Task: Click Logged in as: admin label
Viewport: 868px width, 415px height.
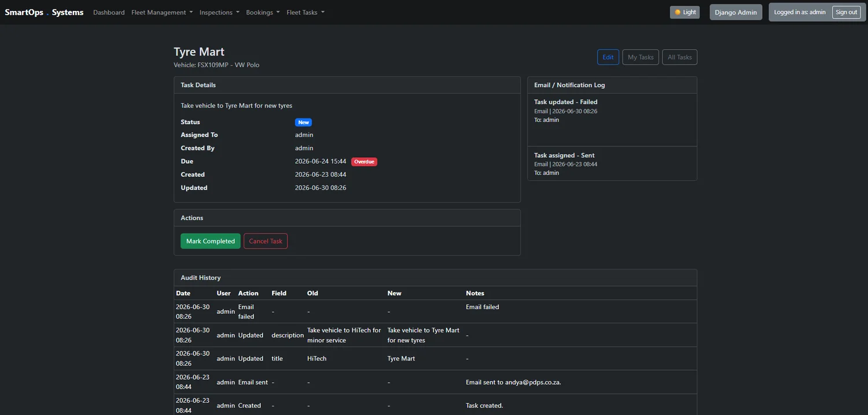Action: click(x=800, y=12)
